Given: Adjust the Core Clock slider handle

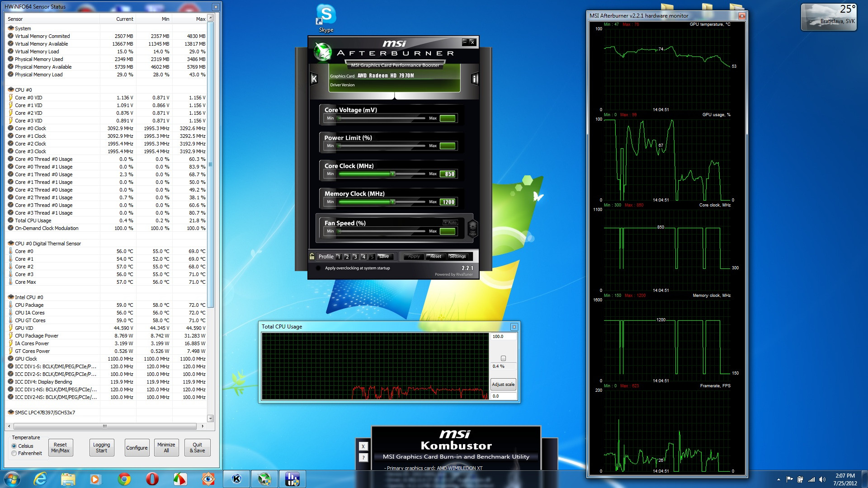Looking at the screenshot, I should (393, 174).
